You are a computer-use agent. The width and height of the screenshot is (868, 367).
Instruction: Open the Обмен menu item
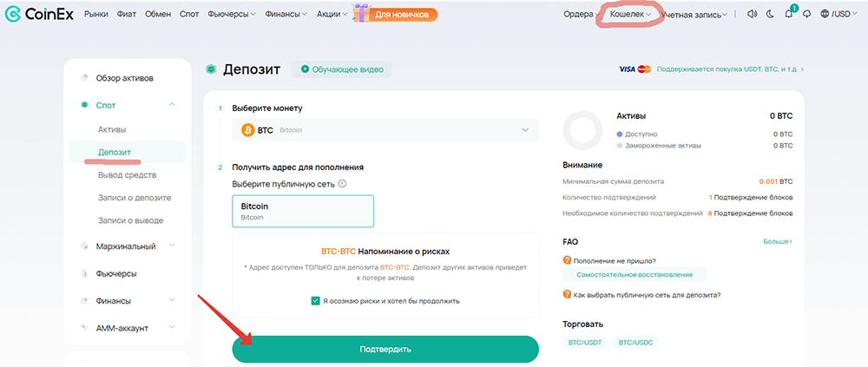[x=158, y=15]
